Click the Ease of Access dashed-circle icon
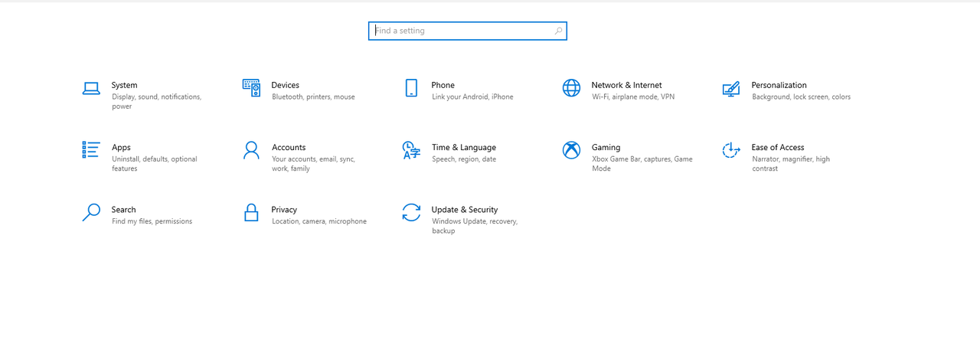The width and height of the screenshot is (980, 340). coord(731,150)
